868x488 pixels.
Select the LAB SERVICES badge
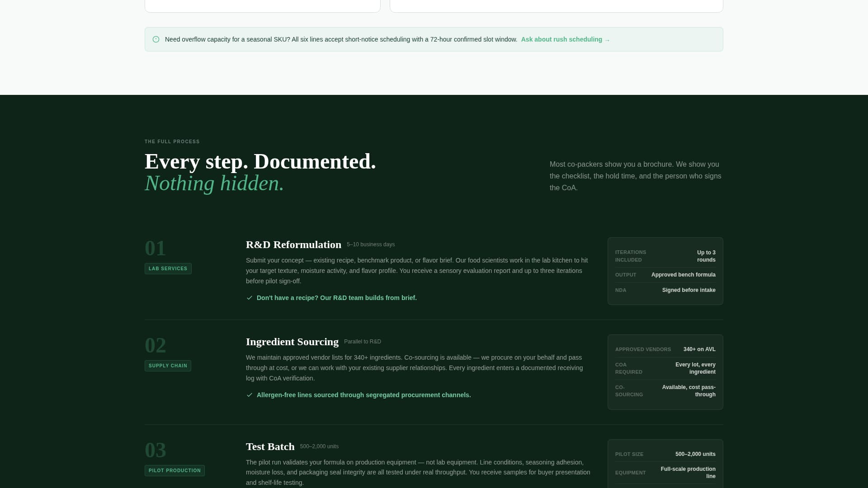tap(168, 268)
